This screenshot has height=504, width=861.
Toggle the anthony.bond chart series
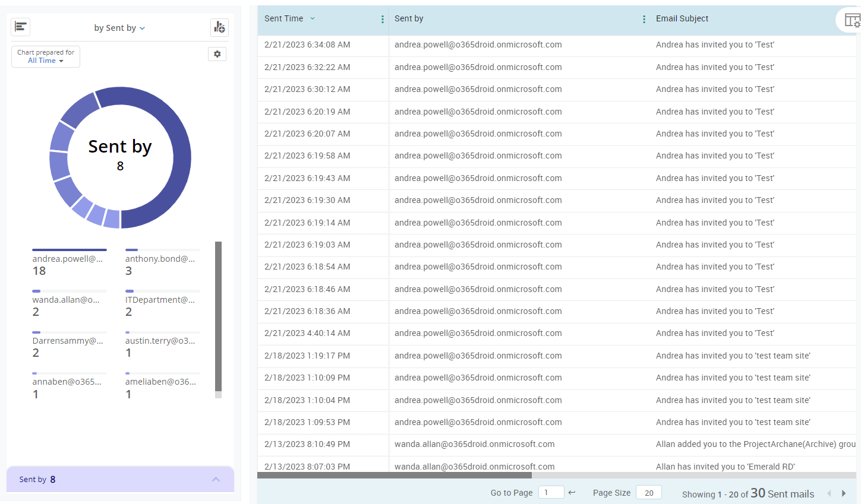click(159, 258)
